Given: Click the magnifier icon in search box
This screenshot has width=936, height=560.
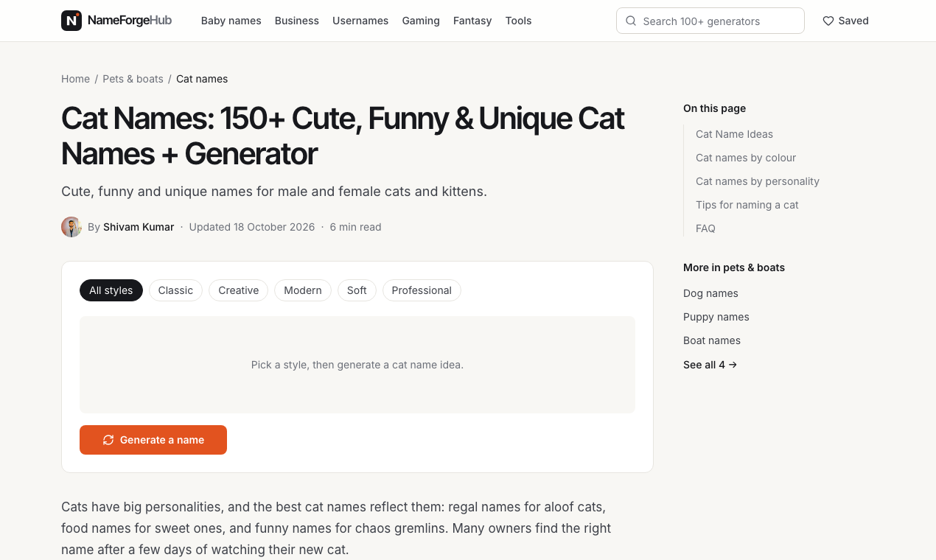Looking at the screenshot, I should point(631,21).
